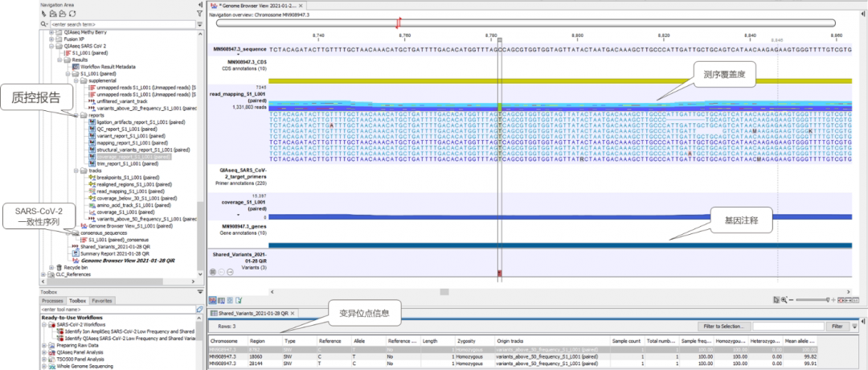Select the arrow selection tool near zoom controls

tap(776, 300)
